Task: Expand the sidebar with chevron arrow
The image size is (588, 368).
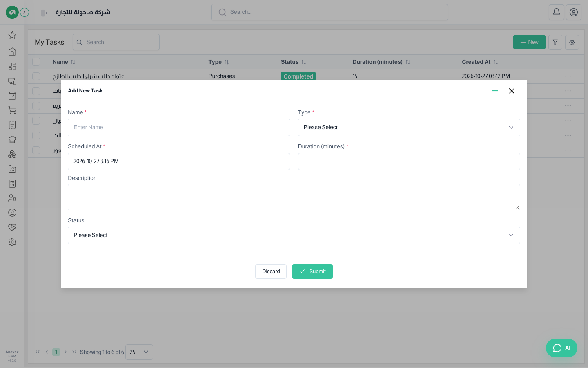Action: click(x=24, y=12)
